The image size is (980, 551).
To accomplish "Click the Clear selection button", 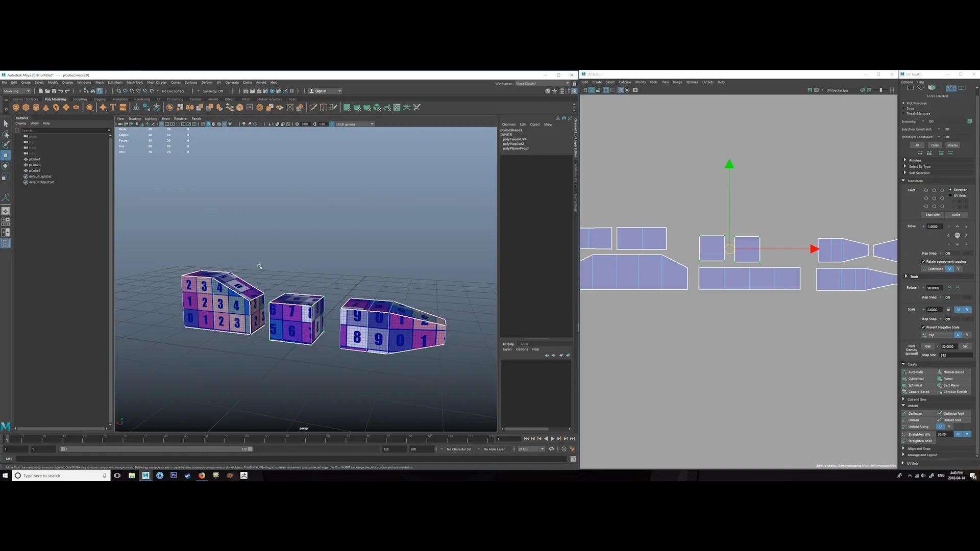I will [x=935, y=145].
